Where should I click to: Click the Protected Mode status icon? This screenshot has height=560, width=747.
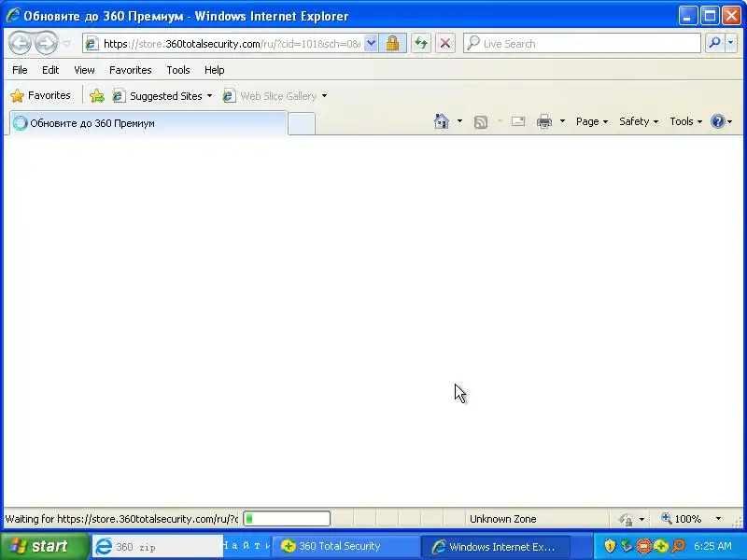click(x=626, y=519)
